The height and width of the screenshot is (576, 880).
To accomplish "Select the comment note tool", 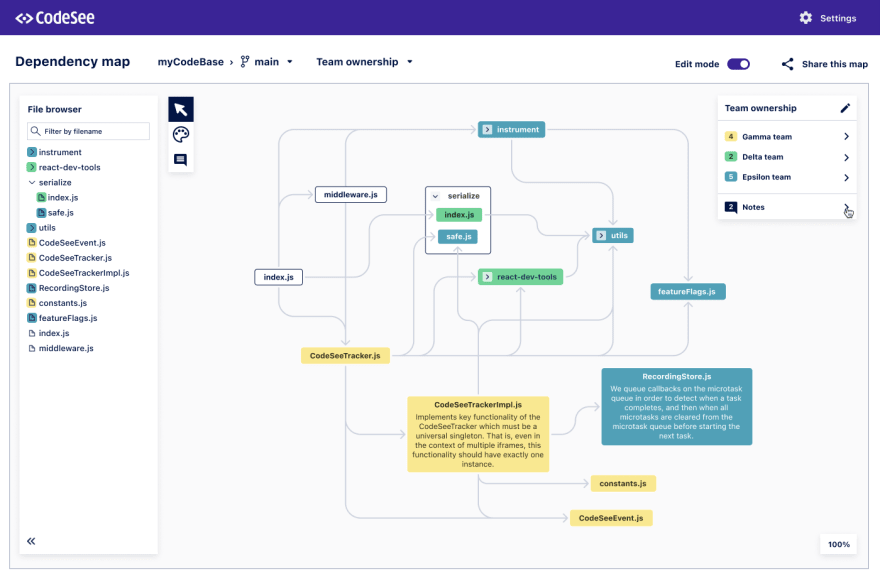I will coord(181,160).
